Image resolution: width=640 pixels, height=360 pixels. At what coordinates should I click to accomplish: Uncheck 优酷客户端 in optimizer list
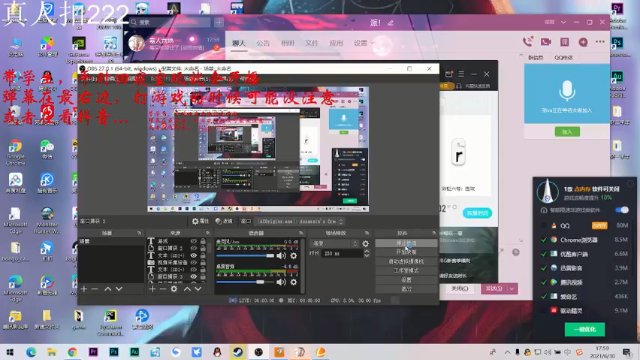pyautogui.click(x=544, y=254)
